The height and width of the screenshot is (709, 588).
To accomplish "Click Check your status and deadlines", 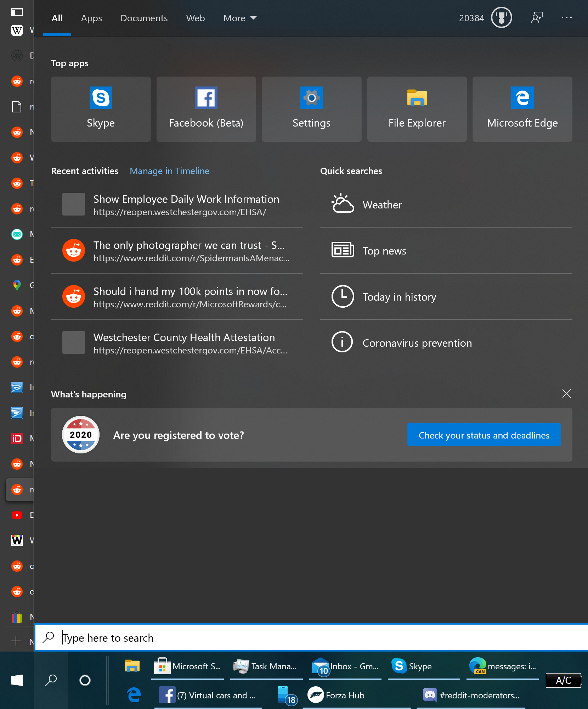I will (x=484, y=435).
